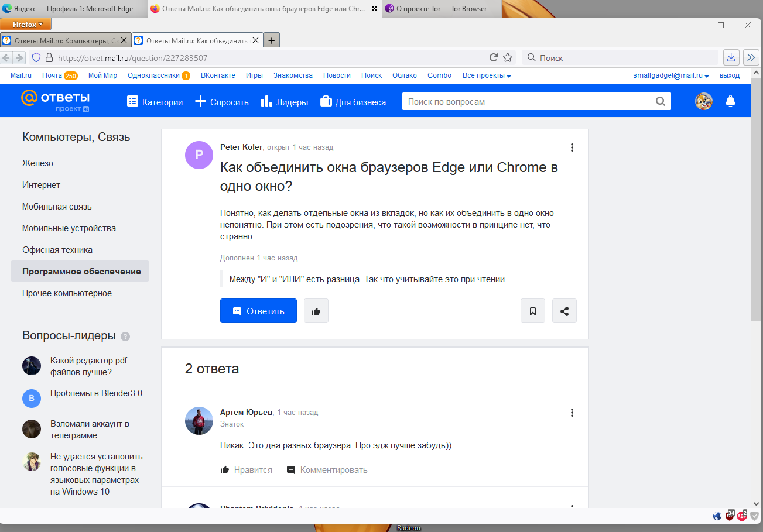Click Нравится under Артём's answer
This screenshot has width=763, height=532.
(247, 470)
